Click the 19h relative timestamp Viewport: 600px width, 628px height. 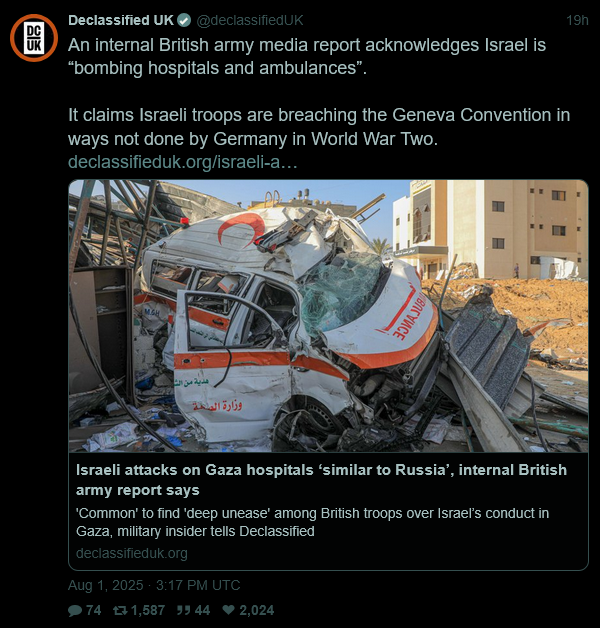577,20
